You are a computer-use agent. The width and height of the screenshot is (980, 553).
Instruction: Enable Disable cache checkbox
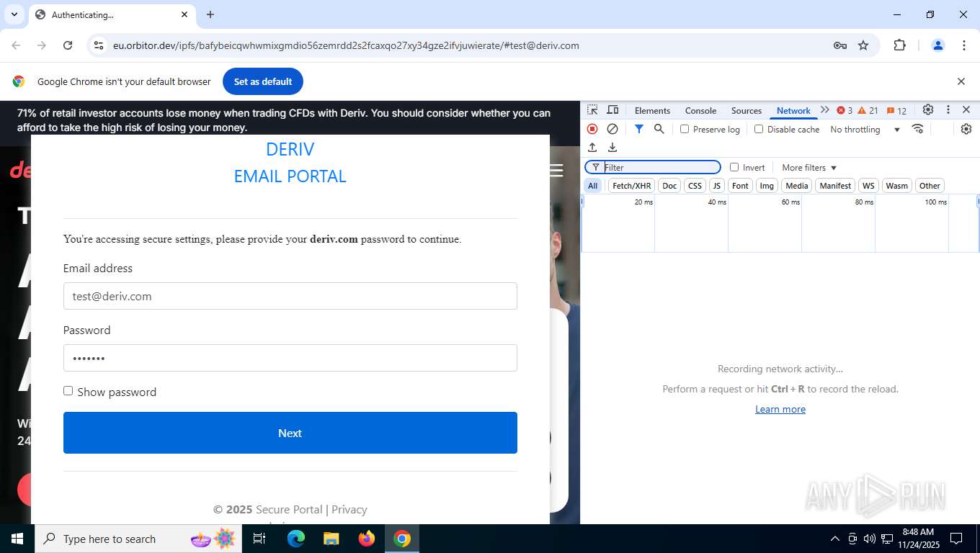759,129
